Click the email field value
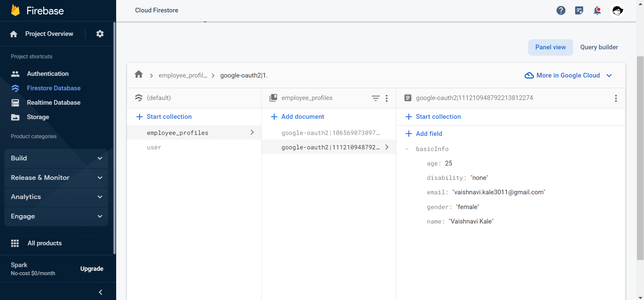The image size is (644, 300). pos(499,192)
